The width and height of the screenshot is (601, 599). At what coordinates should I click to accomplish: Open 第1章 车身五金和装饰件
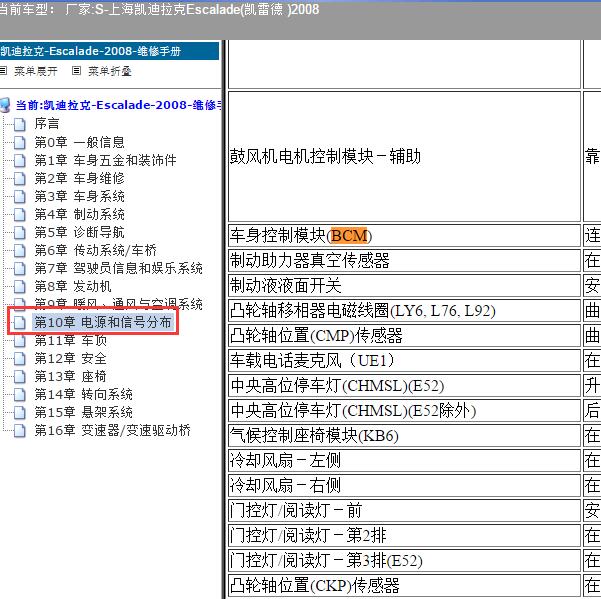[105, 160]
